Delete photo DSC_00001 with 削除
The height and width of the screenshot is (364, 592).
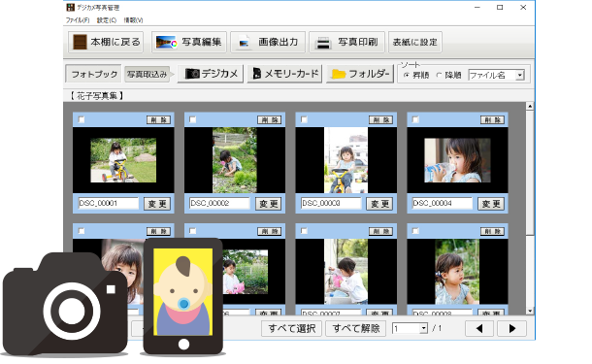coord(158,120)
